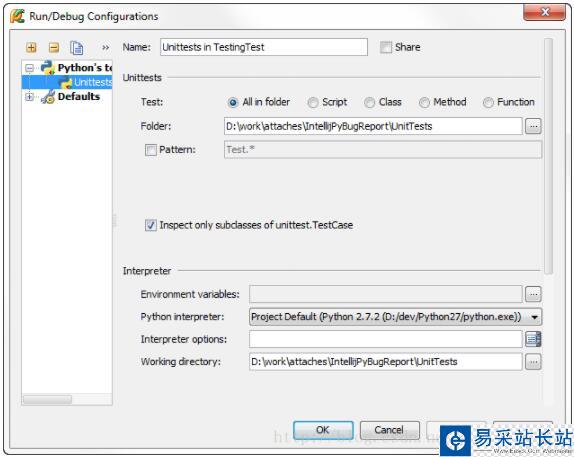
Task: Click the Python icon beside Python's tests
Action: tap(48, 68)
